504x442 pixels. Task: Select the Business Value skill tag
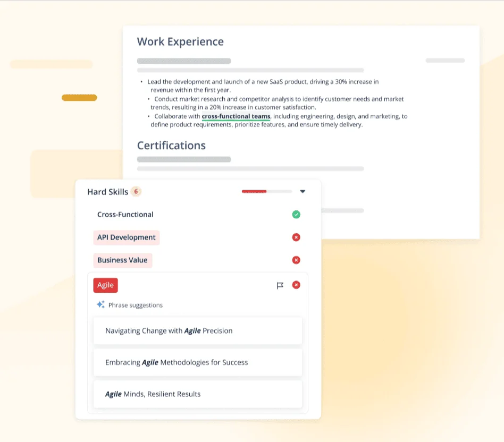pos(122,260)
